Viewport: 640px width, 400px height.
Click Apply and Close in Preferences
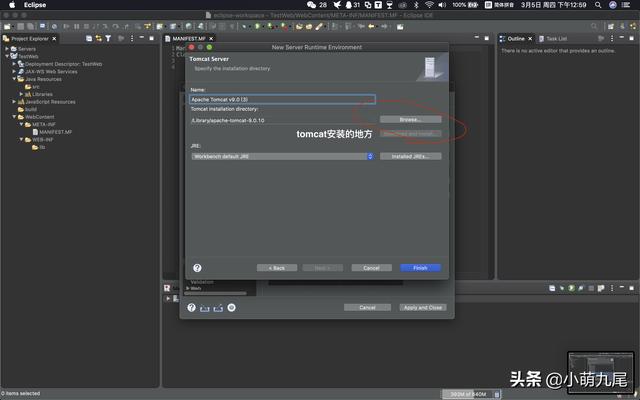(423, 307)
